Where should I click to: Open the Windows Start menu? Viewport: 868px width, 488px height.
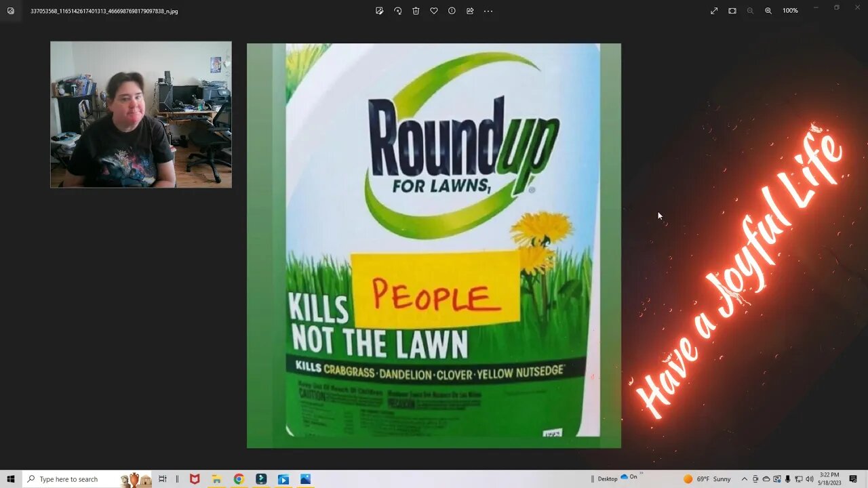(x=11, y=479)
